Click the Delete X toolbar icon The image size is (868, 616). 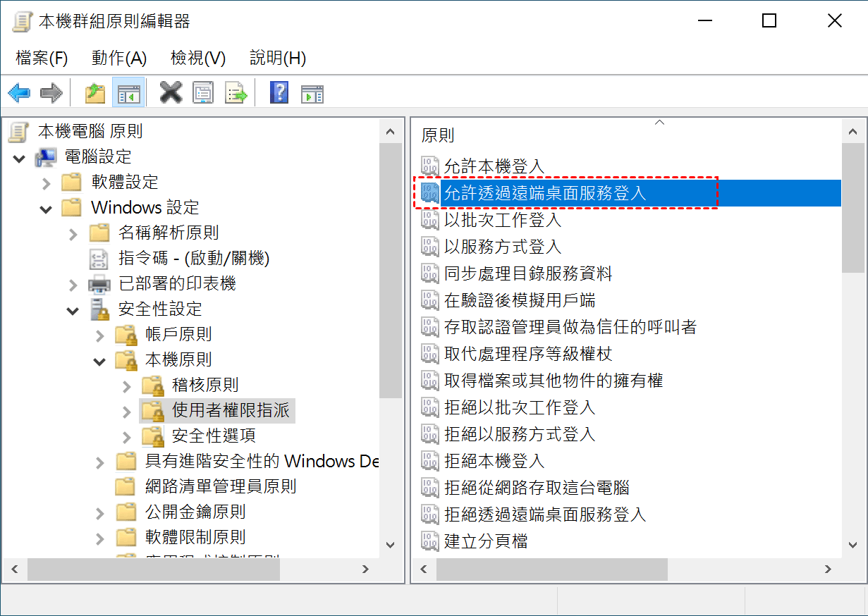click(x=171, y=92)
